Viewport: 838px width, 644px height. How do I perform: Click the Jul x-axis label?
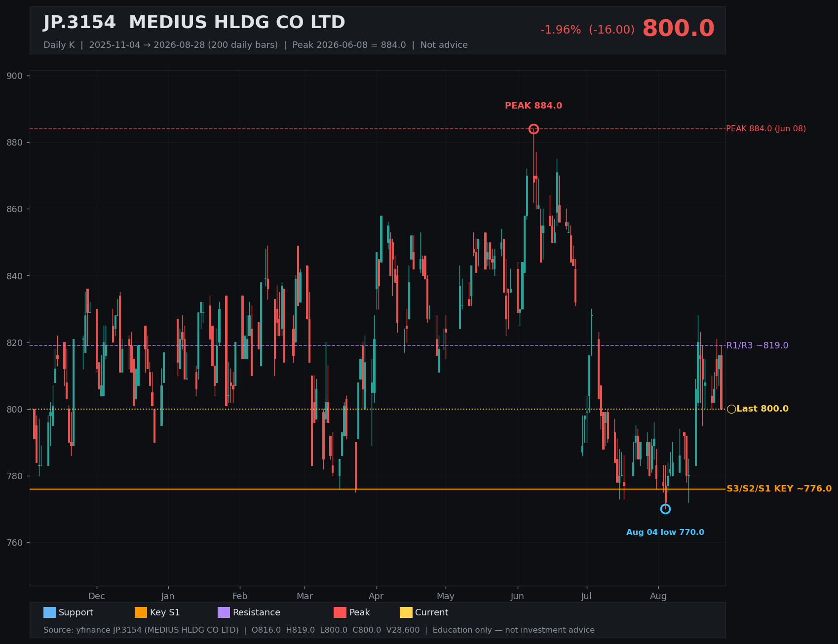586,596
